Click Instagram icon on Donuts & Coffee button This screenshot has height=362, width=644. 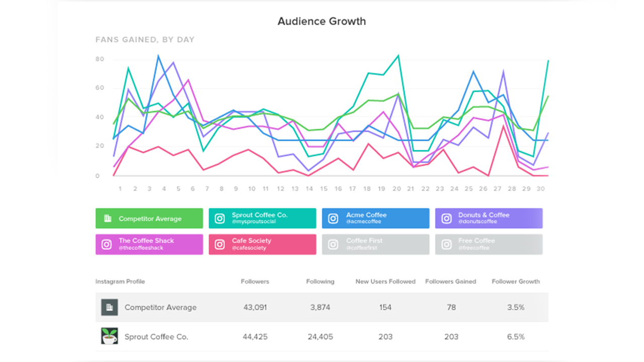point(446,218)
